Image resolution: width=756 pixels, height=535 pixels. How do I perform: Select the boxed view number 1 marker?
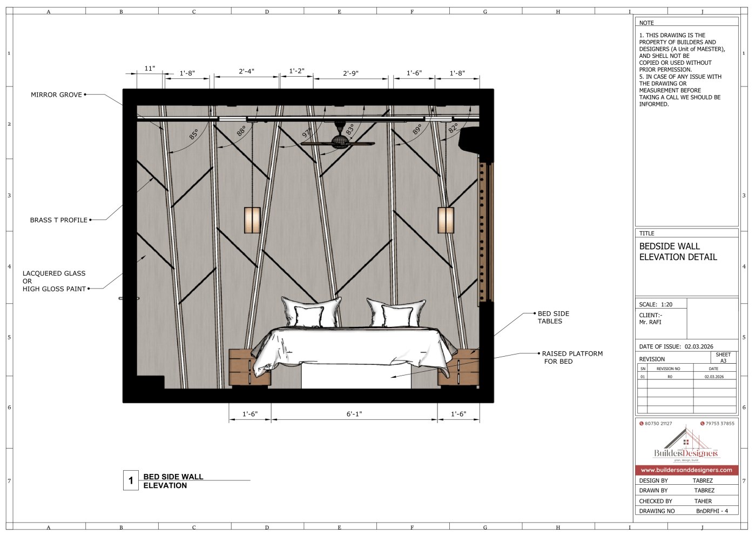point(131,480)
